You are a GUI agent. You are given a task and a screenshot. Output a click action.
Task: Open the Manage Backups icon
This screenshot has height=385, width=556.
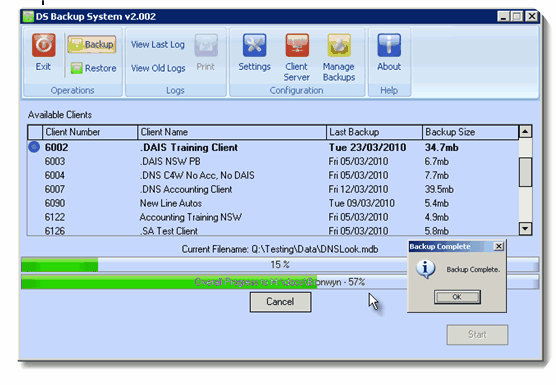click(339, 45)
